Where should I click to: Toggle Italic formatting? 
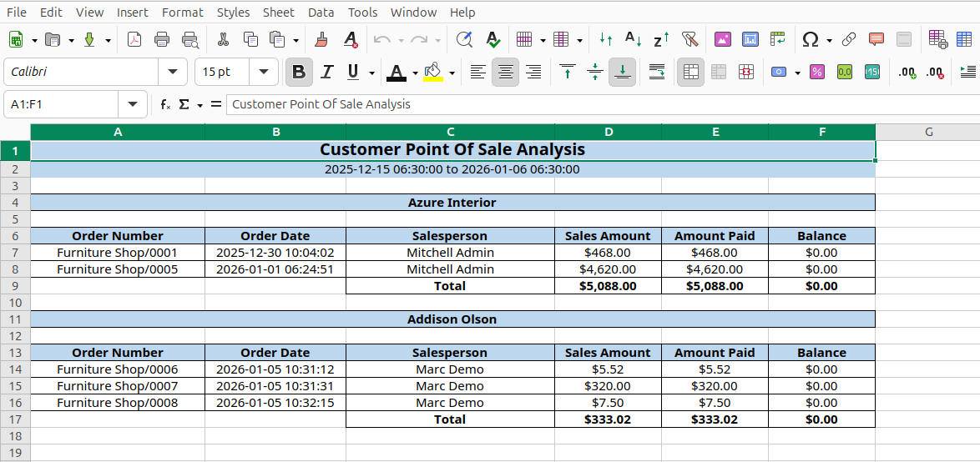pos(326,73)
